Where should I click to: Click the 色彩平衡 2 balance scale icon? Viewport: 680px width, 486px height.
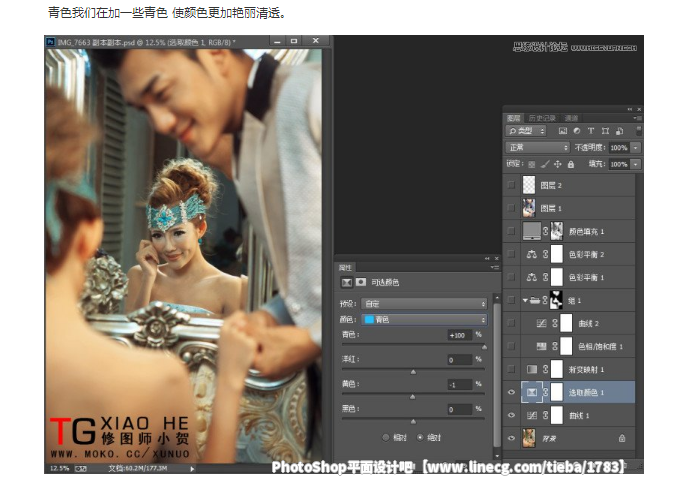tap(531, 254)
